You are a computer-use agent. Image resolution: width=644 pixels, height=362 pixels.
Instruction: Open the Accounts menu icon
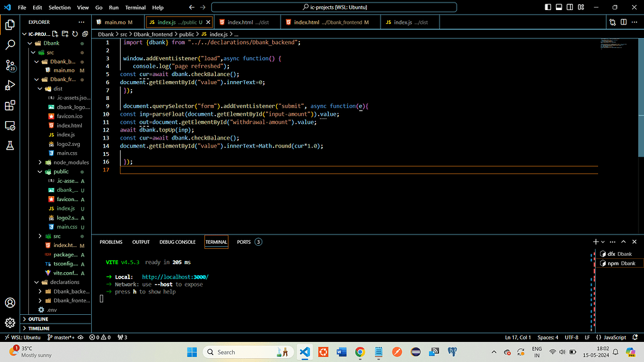pos(10,303)
